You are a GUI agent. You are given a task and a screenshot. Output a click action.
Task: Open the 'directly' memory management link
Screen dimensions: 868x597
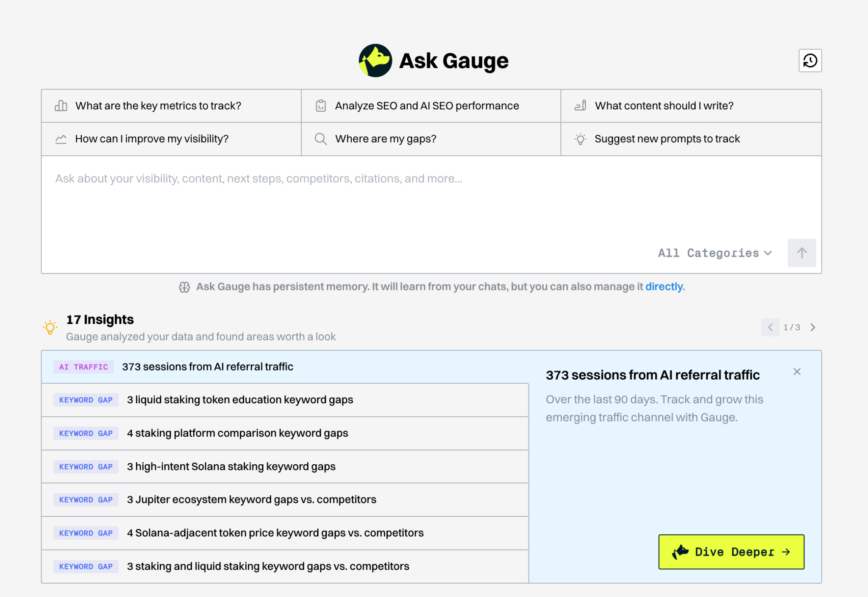pos(664,287)
